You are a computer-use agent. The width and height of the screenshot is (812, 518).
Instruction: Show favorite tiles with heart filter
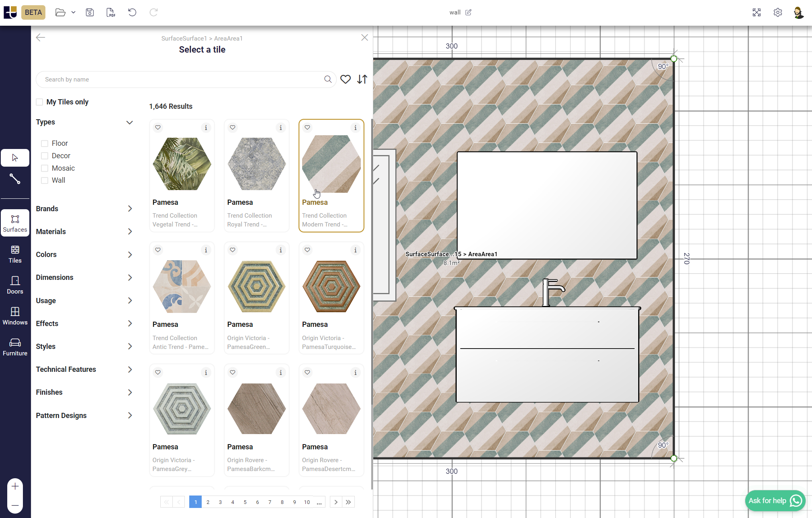[x=345, y=80]
